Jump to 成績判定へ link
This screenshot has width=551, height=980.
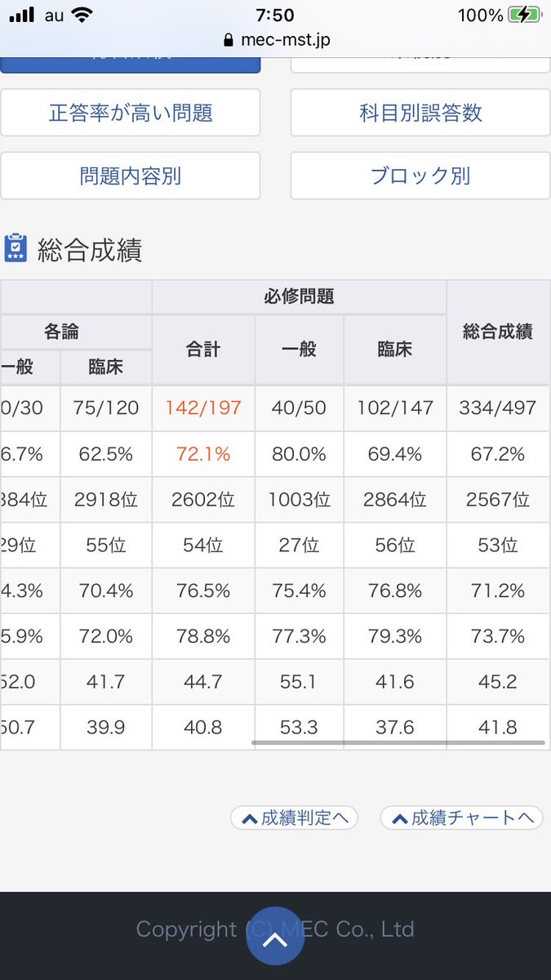tap(295, 817)
